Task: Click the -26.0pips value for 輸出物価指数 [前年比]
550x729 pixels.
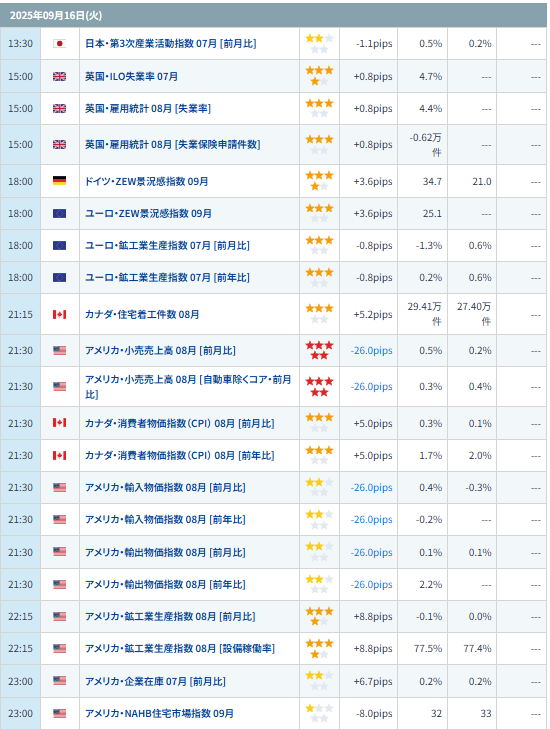Action: (x=371, y=585)
